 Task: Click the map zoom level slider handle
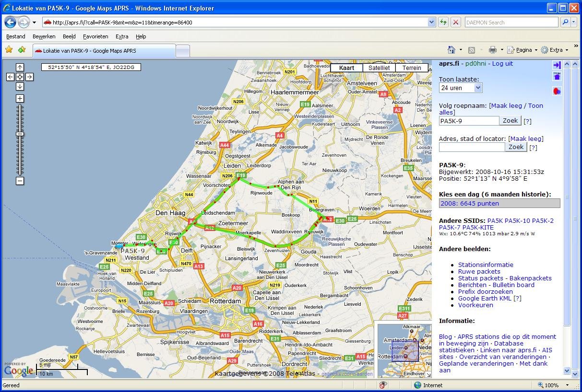[x=20, y=134]
